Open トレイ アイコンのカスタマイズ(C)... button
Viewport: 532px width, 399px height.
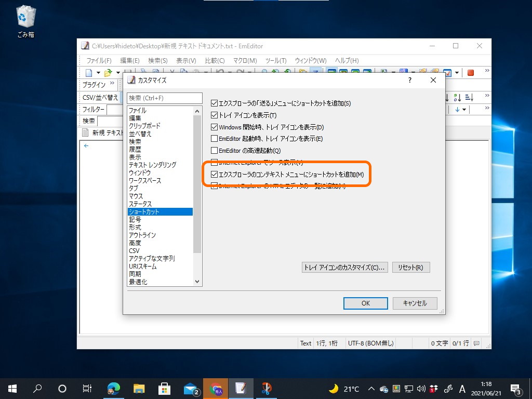pos(345,268)
